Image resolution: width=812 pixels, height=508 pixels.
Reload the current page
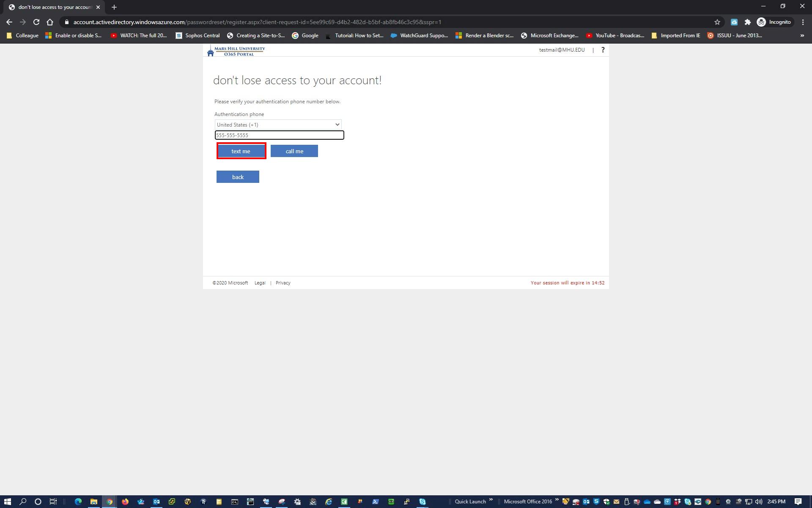[36, 22]
